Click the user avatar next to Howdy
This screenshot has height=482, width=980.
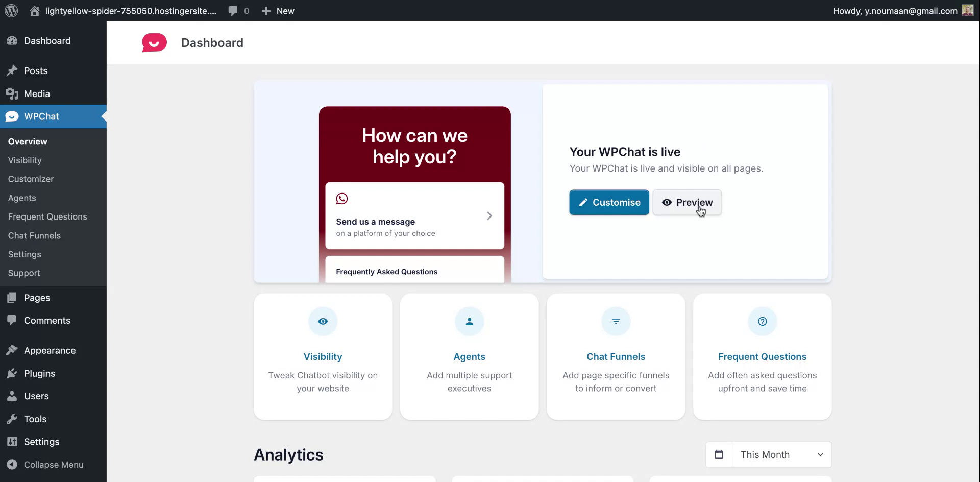pyautogui.click(x=968, y=10)
